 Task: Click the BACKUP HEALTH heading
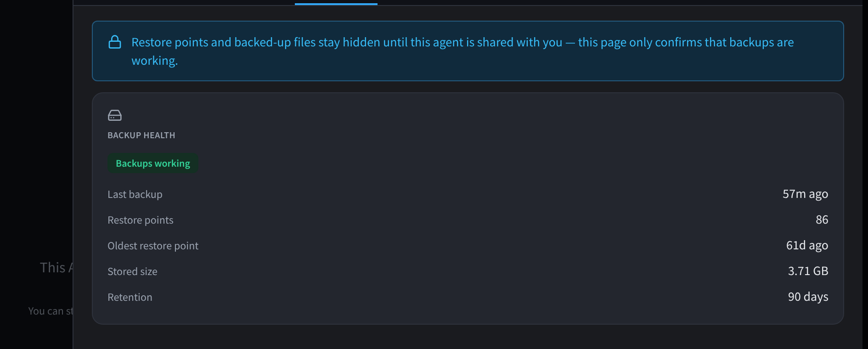point(141,135)
